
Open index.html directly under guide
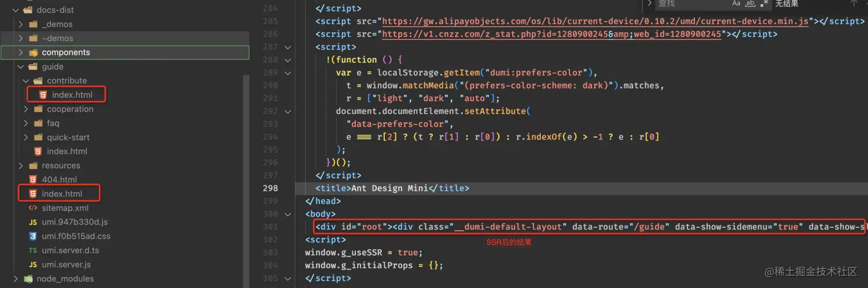pyautogui.click(x=67, y=151)
